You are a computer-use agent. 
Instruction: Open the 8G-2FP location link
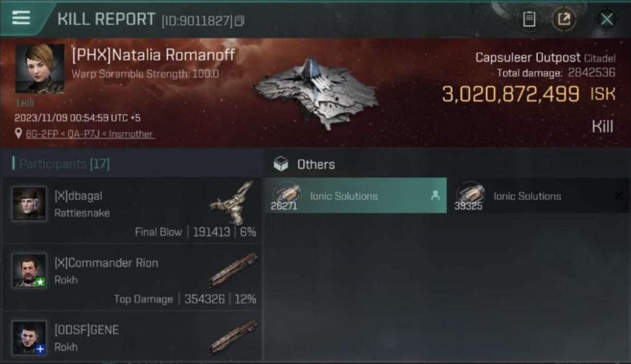89,134
